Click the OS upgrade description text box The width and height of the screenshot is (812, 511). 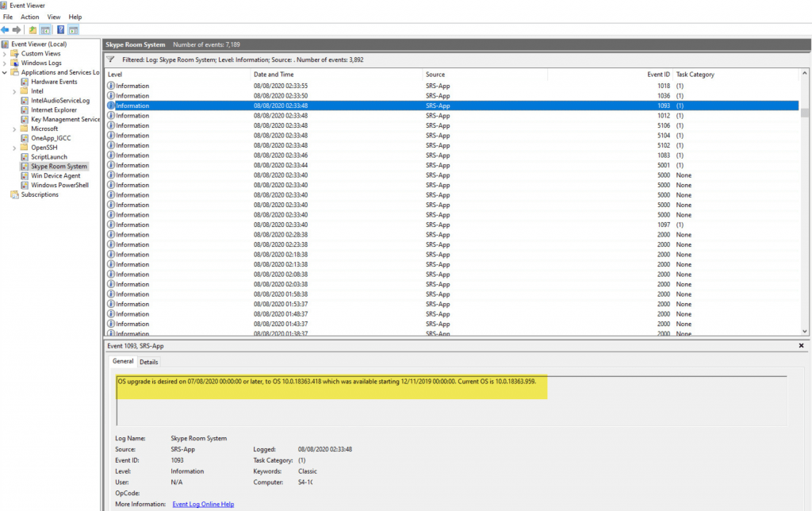pyautogui.click(x=451, y=401)
